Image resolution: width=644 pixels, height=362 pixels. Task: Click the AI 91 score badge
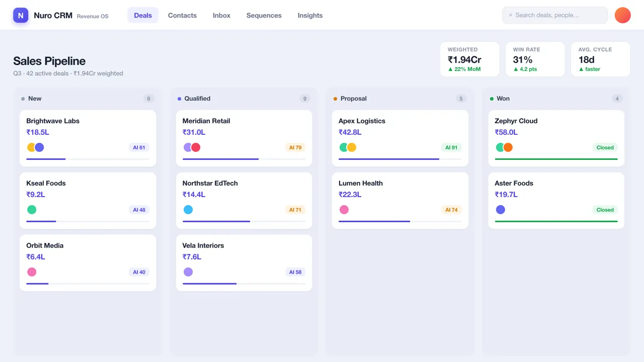(451, 147)
